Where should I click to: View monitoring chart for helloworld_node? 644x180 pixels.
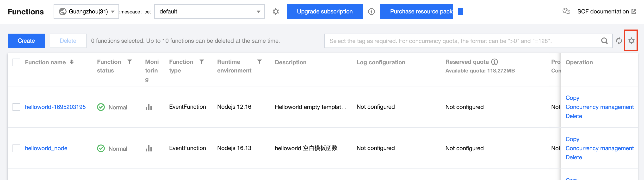tap(149, 149)
